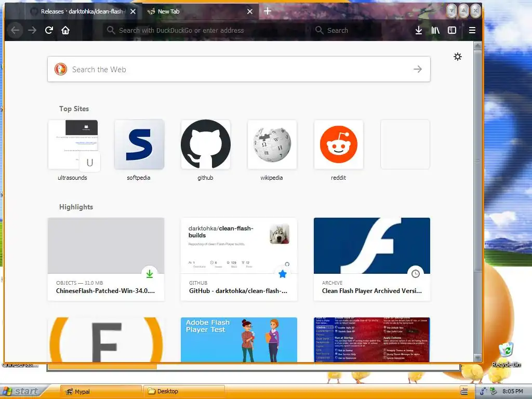Viewport: 532px width, 399px height.
Task: Click the page scrollbar up arrow
Action: (478, 46)
